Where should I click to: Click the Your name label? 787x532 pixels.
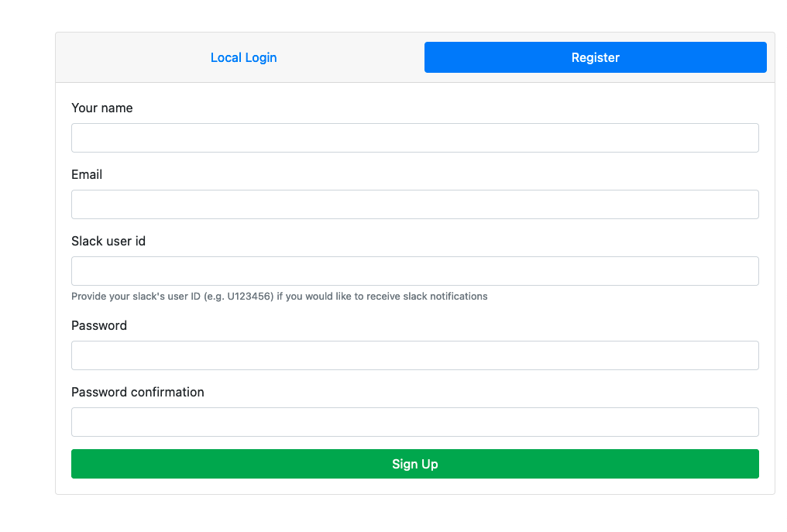click(101, 108)
